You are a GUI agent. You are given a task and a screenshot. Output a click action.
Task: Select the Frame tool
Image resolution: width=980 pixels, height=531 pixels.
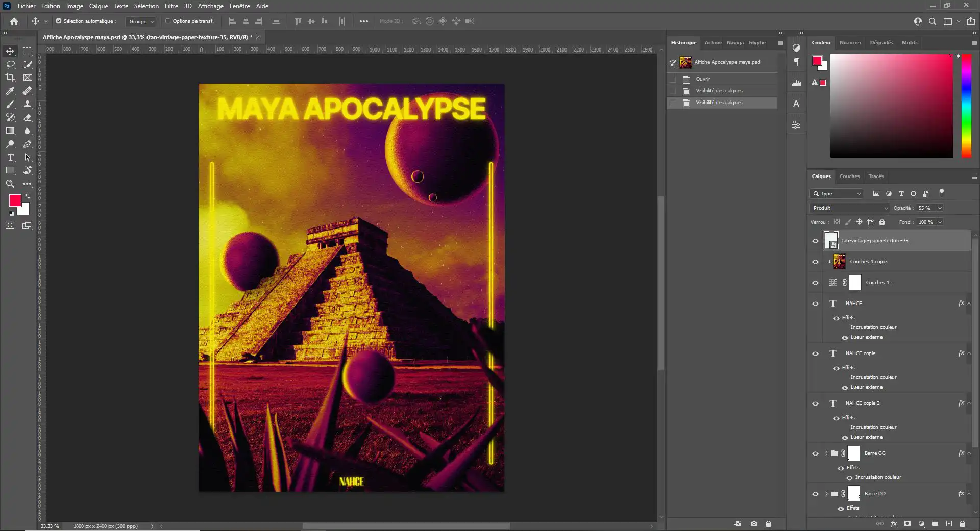(x=28, y=78)
